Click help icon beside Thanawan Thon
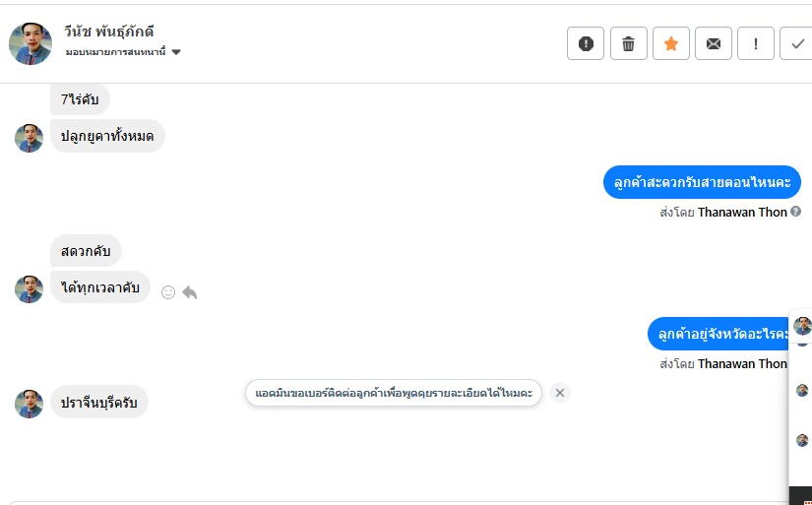The image size is (812, 505). 796,212
